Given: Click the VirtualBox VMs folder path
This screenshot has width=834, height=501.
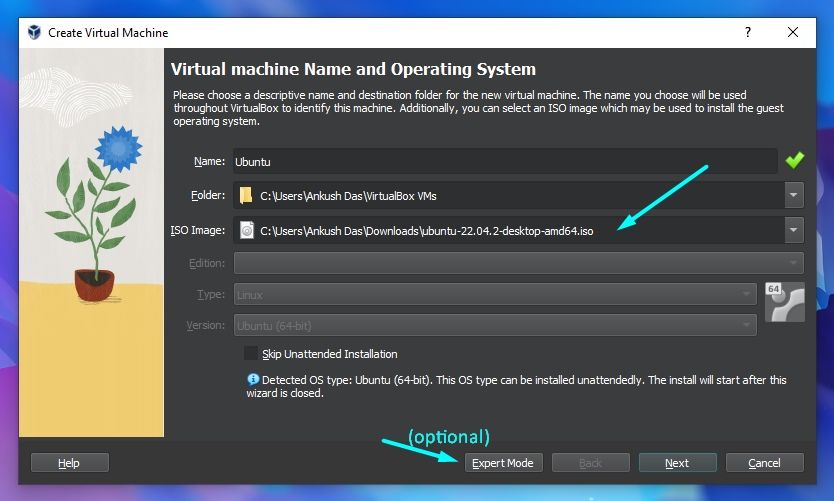Looking at the screenshot, I should click(x=348, y=196).
